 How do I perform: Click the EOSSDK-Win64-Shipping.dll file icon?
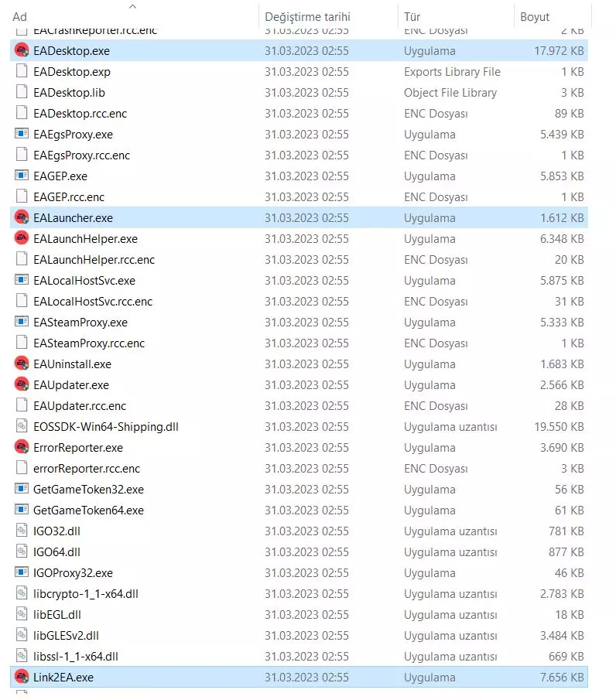22,426
